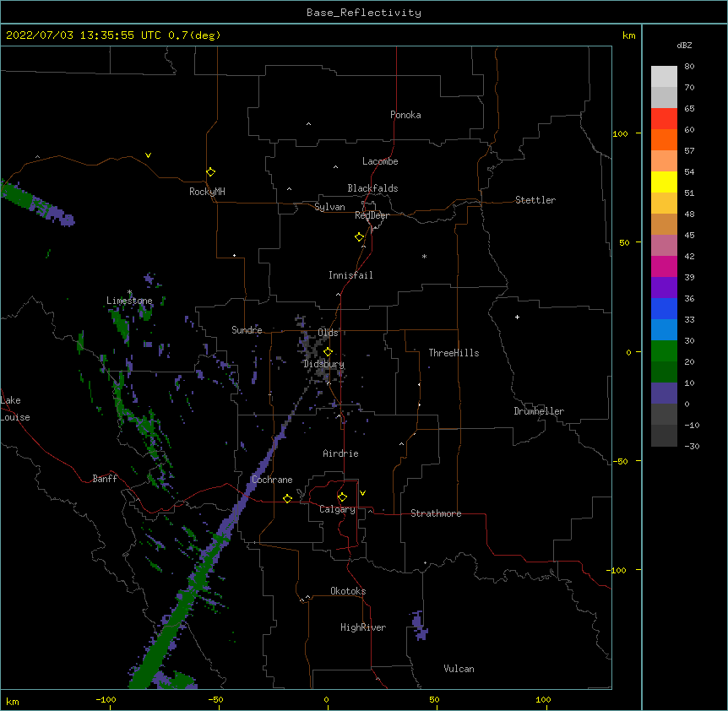
Task: Click the RedDeer city label
Action: point(372,215)
